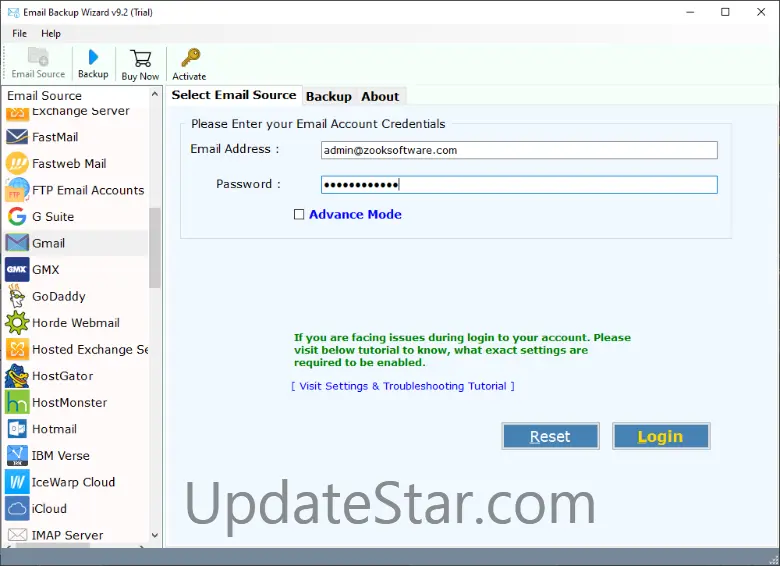The width and height of the screenshot is (780, 566).
Task: Select Horde Webmail entry text
Action: click(76, 323)
